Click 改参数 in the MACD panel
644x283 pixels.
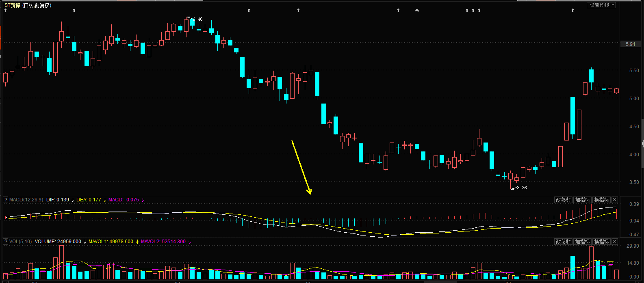563,200
